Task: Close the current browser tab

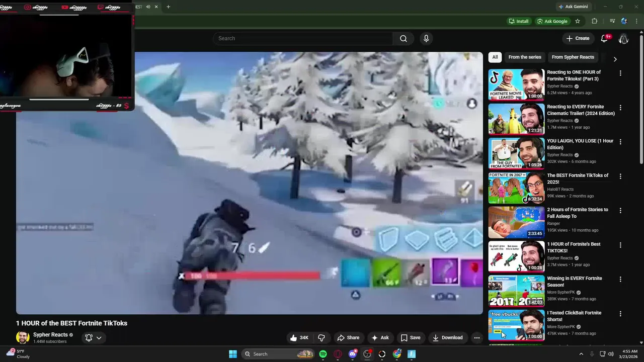Action: click(x=156, y=7)
